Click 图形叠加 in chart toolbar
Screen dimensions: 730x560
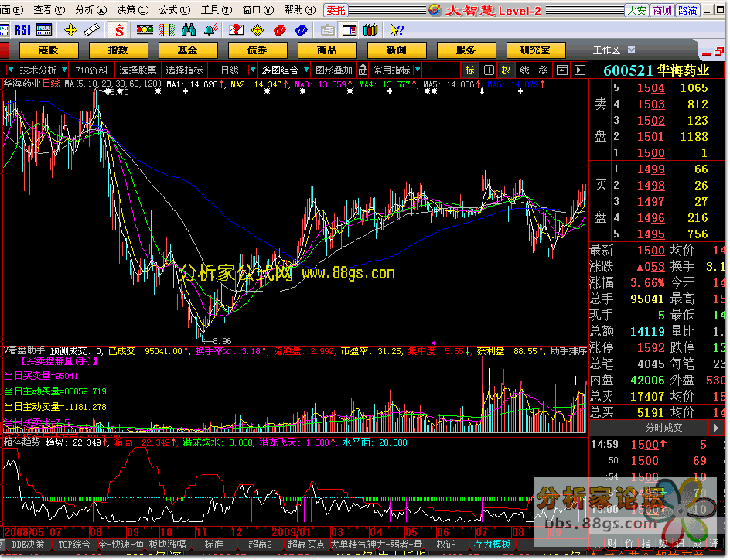(x=334, y=70)
